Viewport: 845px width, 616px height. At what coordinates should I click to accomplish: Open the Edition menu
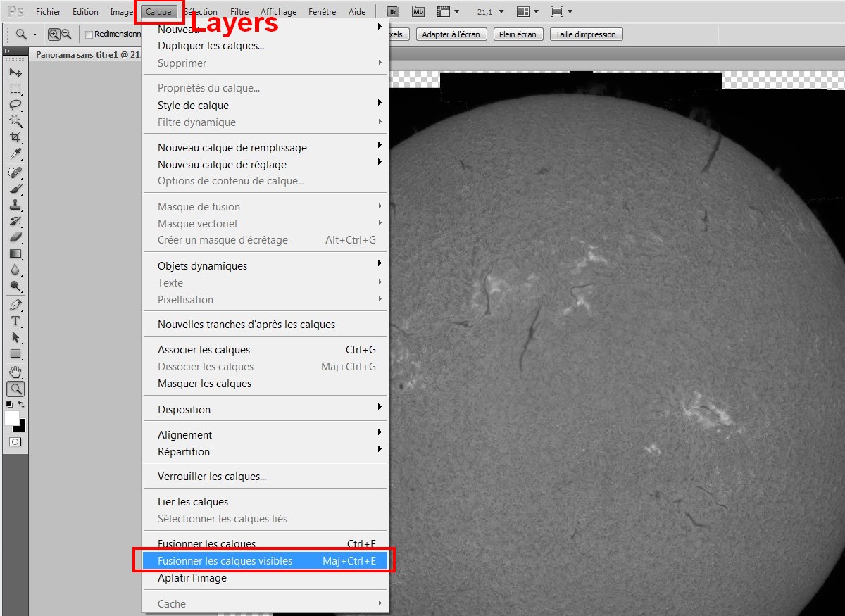[x=86, y=12]
